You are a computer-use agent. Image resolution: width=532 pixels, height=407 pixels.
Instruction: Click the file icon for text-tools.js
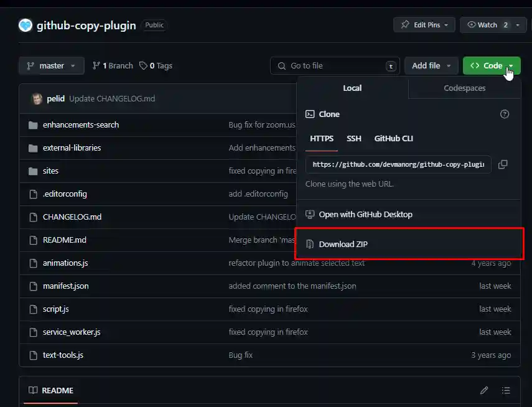point(33,355)
